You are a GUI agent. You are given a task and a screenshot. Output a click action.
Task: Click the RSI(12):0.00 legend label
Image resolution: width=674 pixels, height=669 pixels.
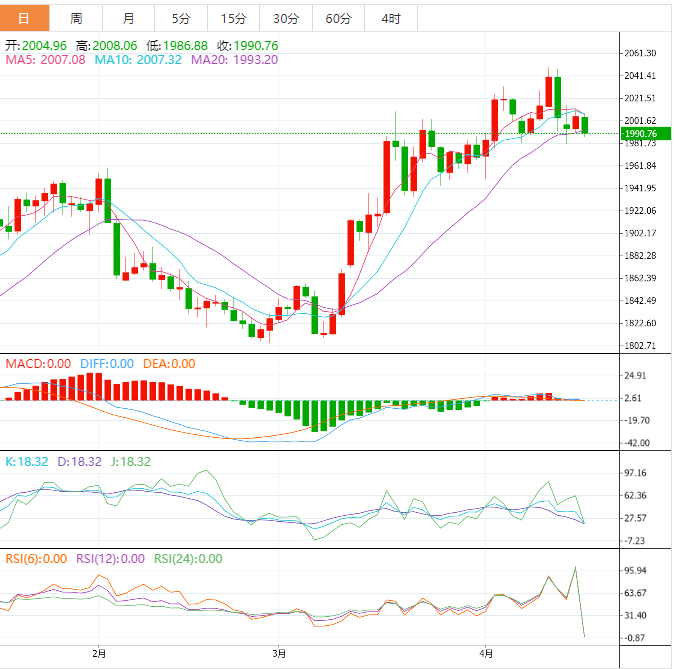pyautogui.click(x=110, y=559)
